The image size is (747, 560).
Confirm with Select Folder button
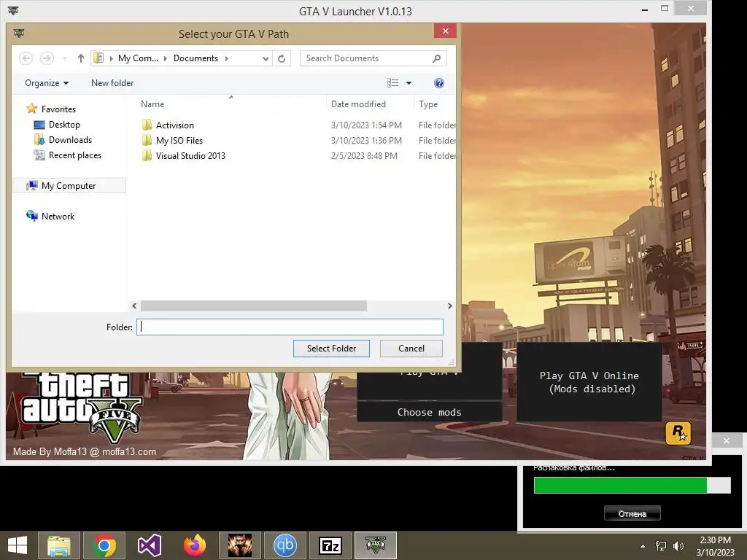point(332,349)
